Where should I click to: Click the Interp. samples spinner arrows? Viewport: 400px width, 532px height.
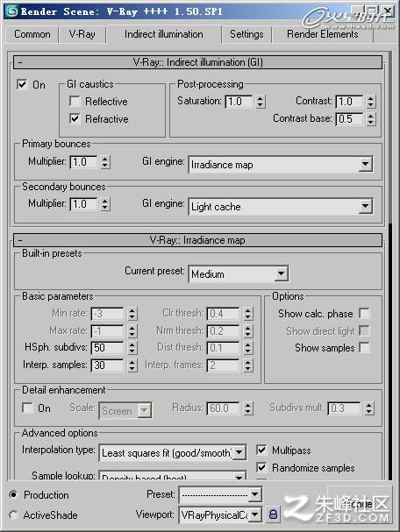pos(132,365)
